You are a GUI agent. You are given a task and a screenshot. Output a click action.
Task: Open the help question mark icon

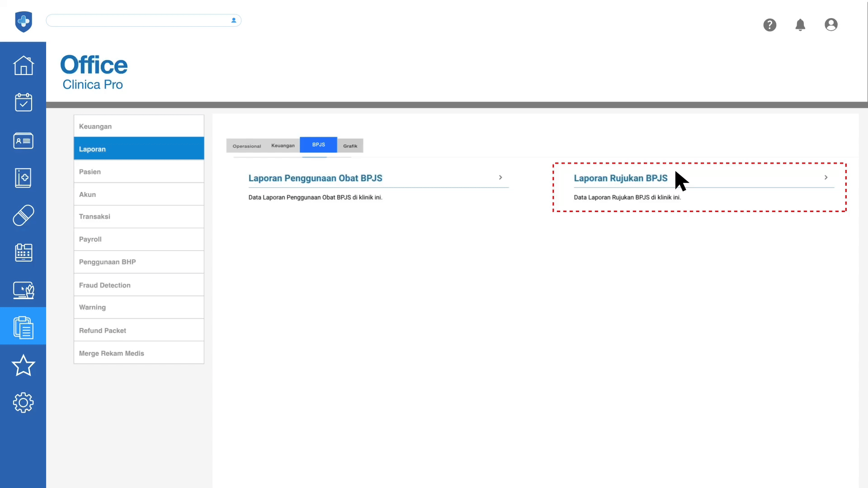tap(769, 25)
